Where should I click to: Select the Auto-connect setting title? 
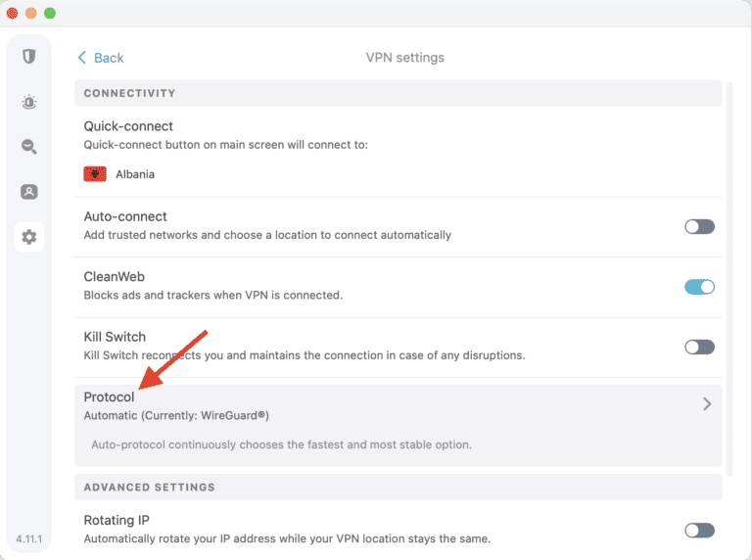pyautogui.click(x=125, y=216)
